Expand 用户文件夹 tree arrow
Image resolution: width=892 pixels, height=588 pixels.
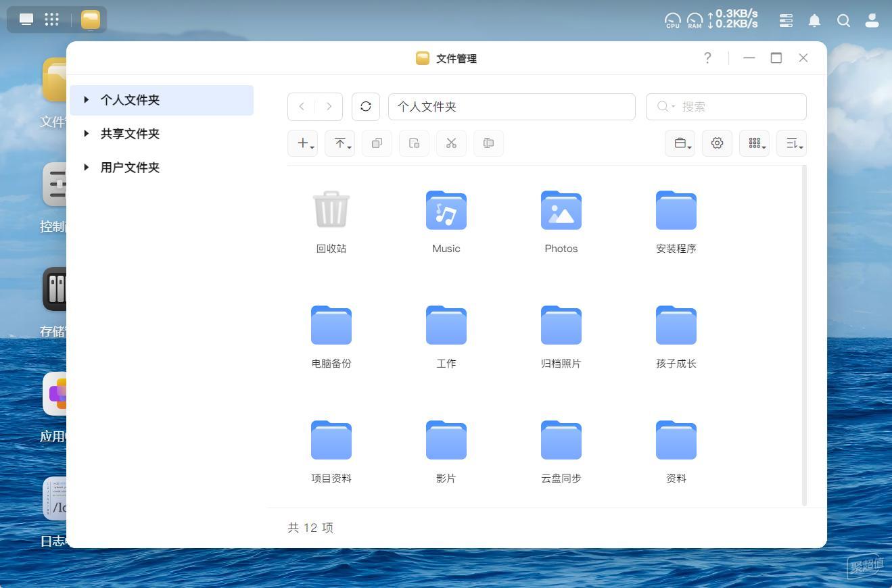pyautogui.click(x=87, y=168)
